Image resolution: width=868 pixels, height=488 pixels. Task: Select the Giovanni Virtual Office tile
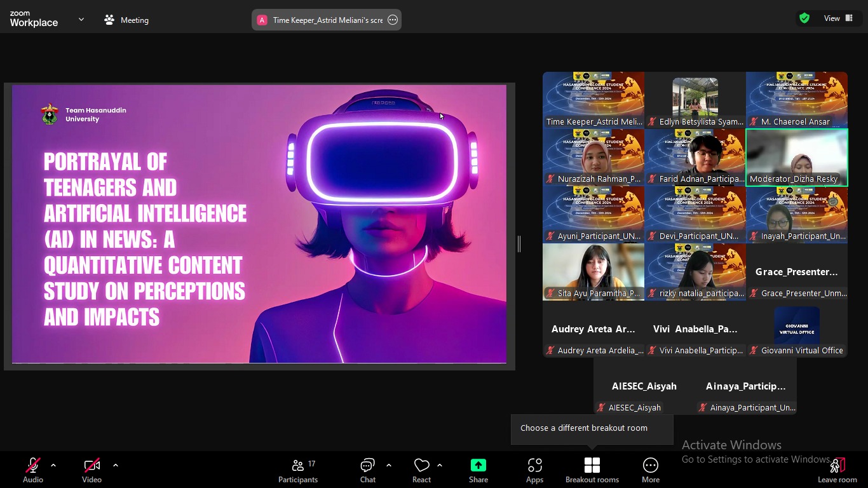click(797, 329)
